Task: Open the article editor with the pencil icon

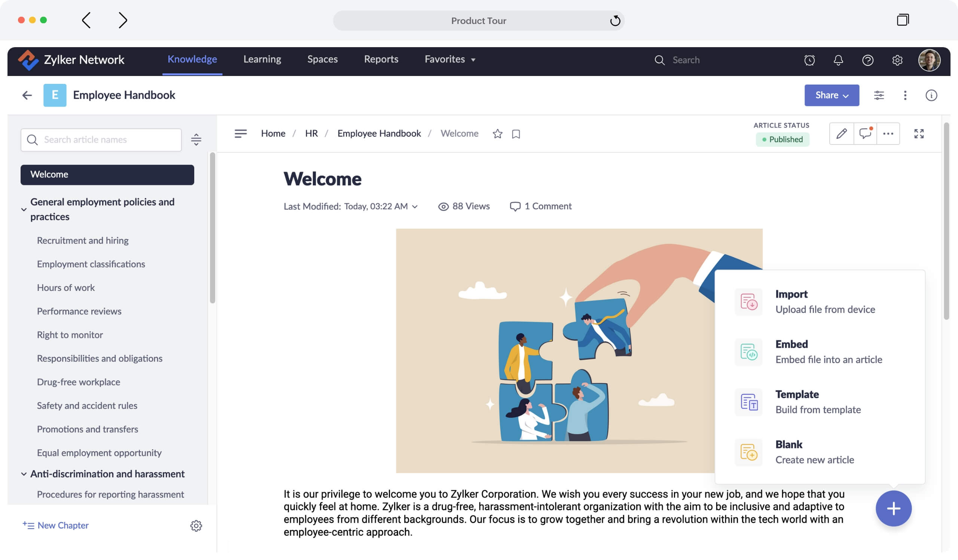Action: click(841, 133)
